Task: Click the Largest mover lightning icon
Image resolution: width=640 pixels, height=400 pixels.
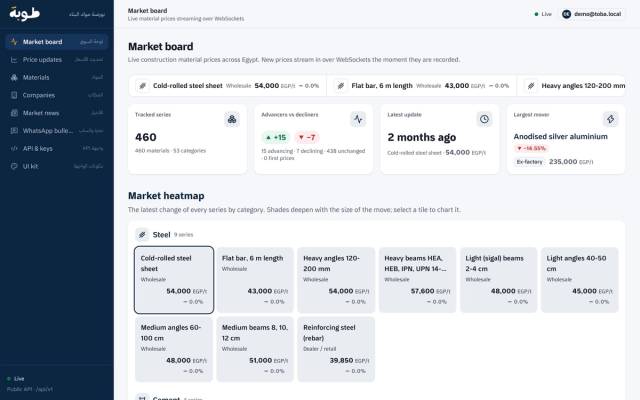Action: pos(611,119)
